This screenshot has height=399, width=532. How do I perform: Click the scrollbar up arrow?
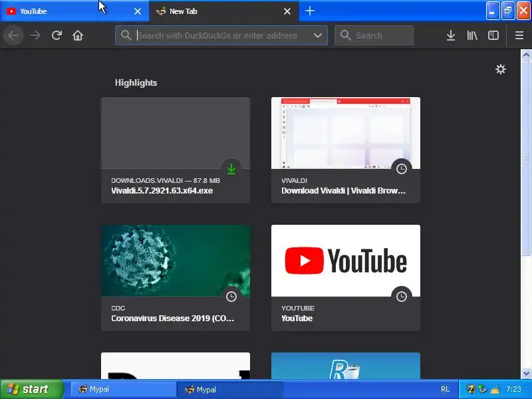(x=526, y=55)
